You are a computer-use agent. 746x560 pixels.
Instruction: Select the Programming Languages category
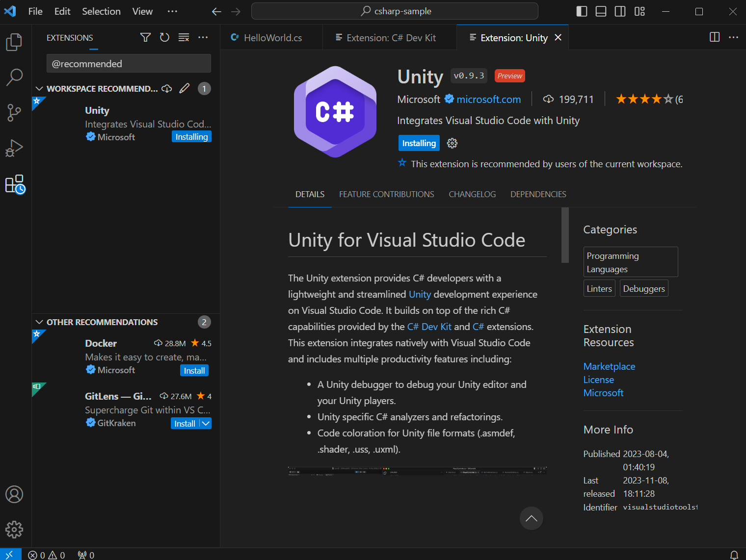(631, 262)
